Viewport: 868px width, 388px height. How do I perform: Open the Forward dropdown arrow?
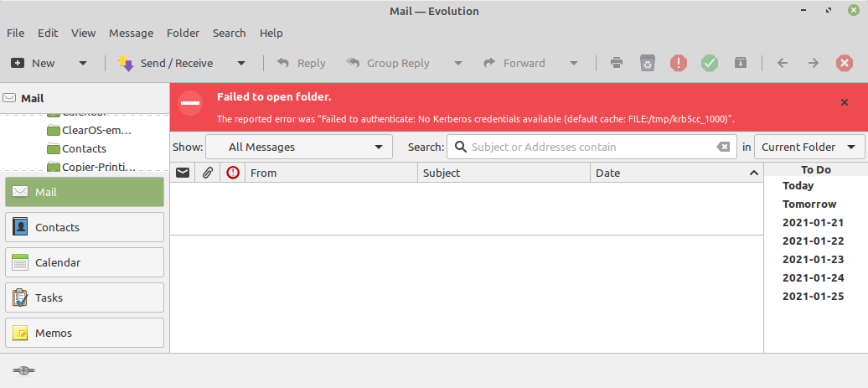(573, 63)
